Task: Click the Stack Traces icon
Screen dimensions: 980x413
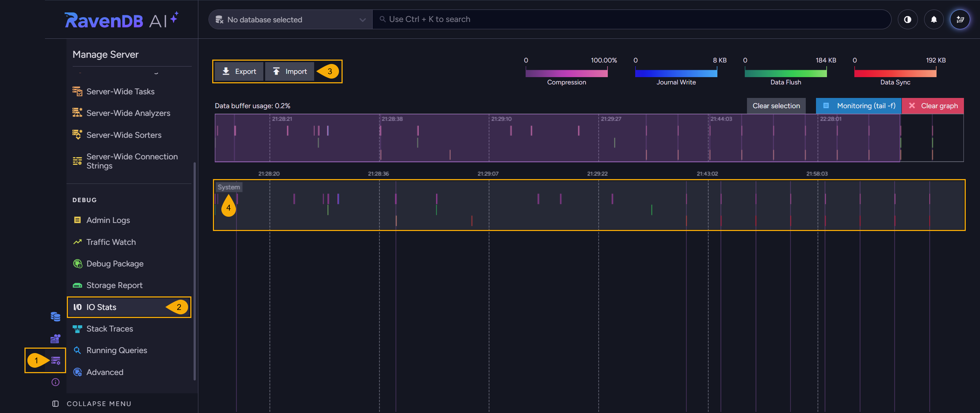Action: coord(77,329)
